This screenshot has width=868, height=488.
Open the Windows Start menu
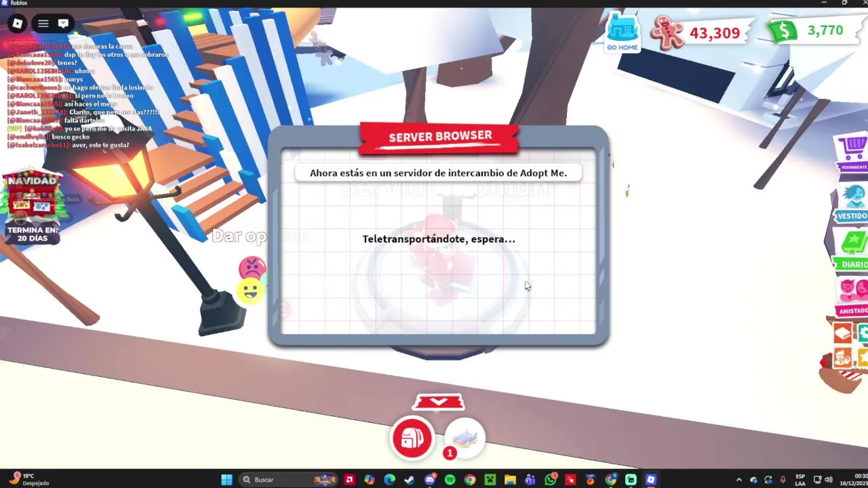(226, 480)
